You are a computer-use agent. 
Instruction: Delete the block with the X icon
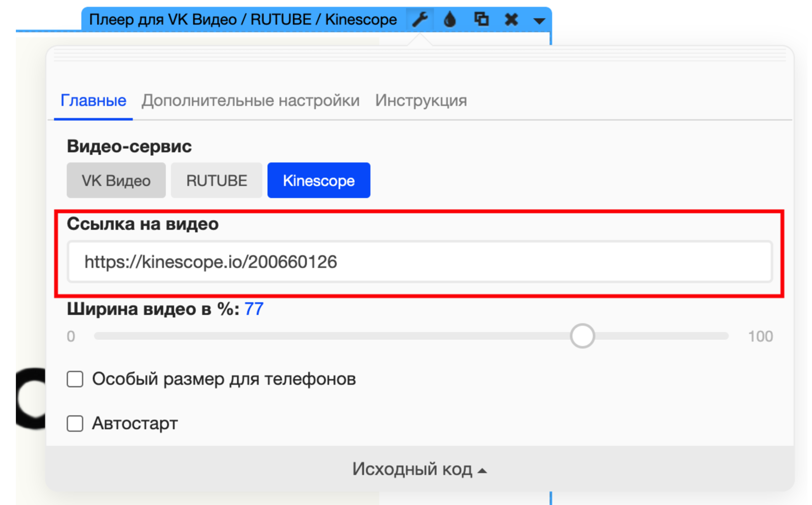pyautogui.click(x=511, y=20)
